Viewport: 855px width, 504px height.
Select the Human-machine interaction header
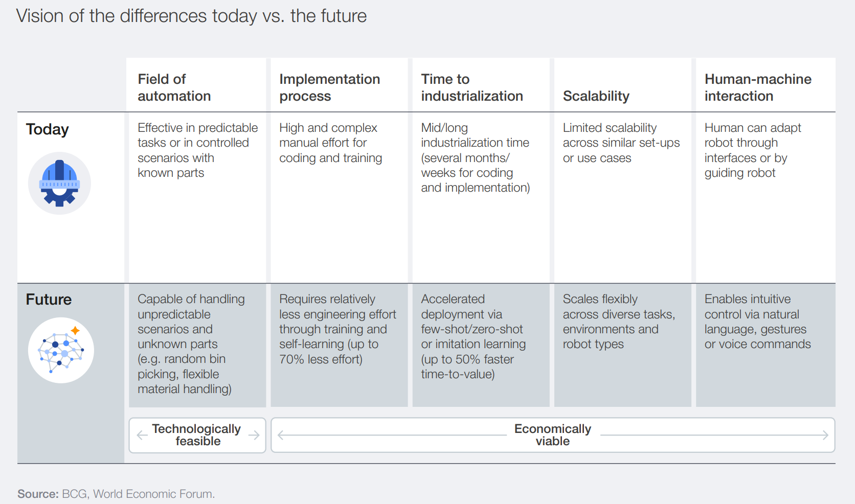click(x=757, y=87)
